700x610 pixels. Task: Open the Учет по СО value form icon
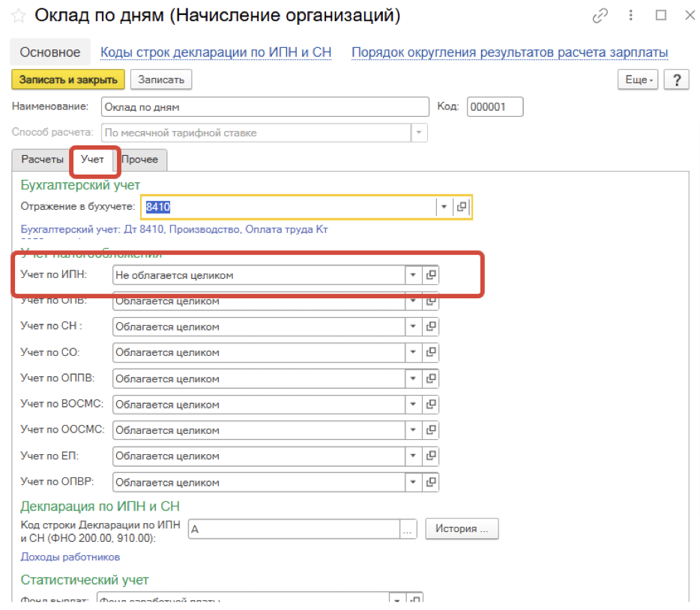click(430, 352)
